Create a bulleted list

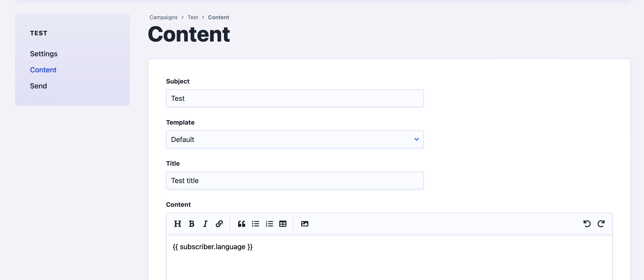click(256, 224)
